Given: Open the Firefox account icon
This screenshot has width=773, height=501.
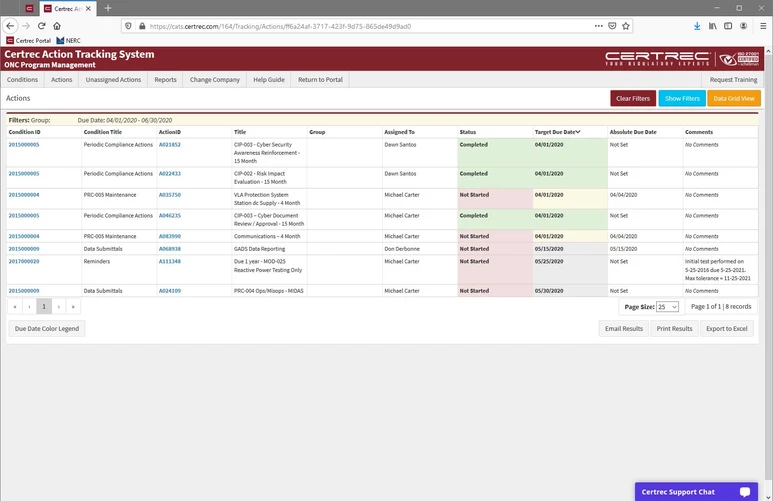Looking at the screenshot, I should (x=743, y=26).
